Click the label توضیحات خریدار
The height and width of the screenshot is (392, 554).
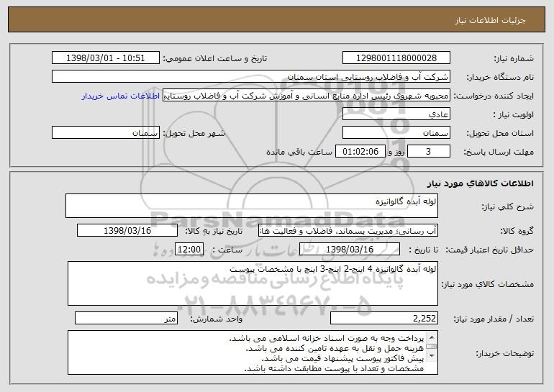504,353
